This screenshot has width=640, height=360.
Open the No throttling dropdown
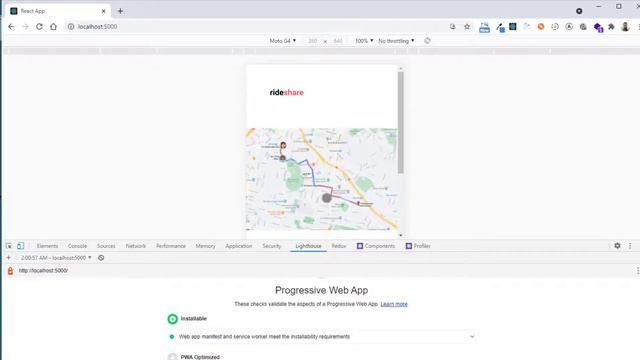pos(396,41)
